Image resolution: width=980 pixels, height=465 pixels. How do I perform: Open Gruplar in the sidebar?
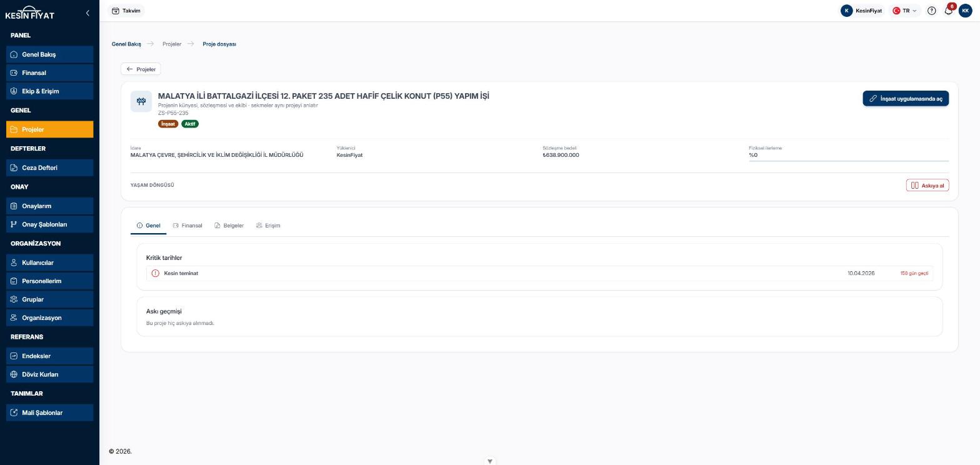pyautogui.click(x=50, y=299)
